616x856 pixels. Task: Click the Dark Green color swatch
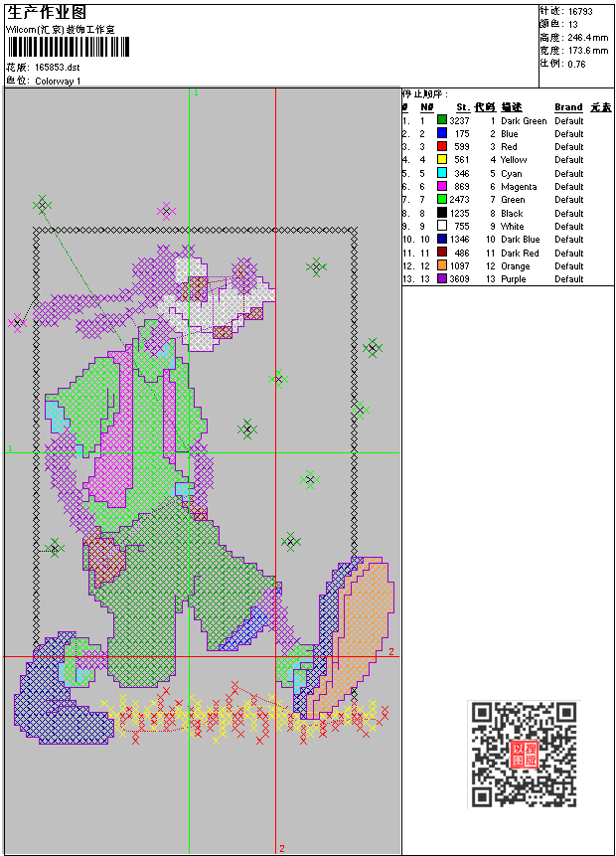pos(442,120)
